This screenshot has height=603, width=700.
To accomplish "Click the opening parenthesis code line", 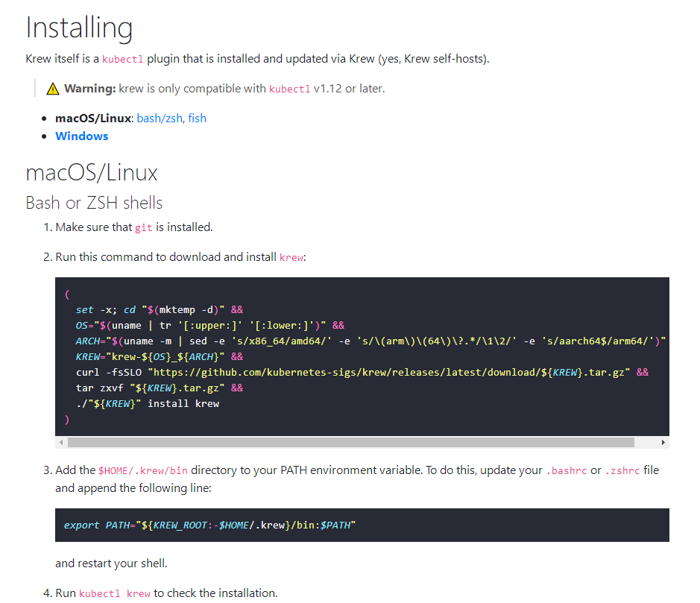I will tap(67, 294).
